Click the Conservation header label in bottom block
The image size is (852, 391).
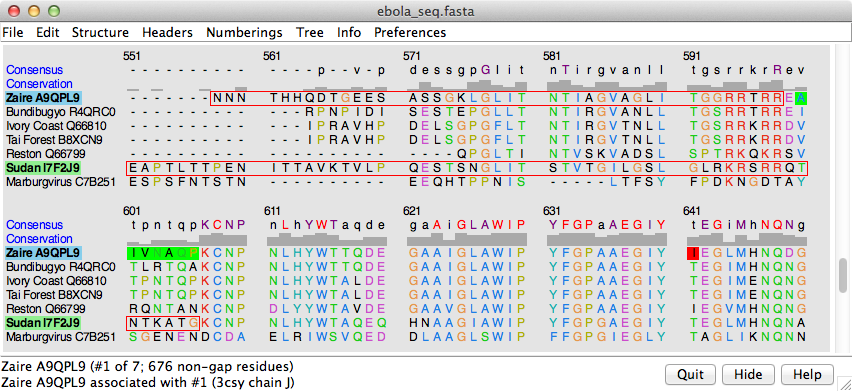coord(39,239)
